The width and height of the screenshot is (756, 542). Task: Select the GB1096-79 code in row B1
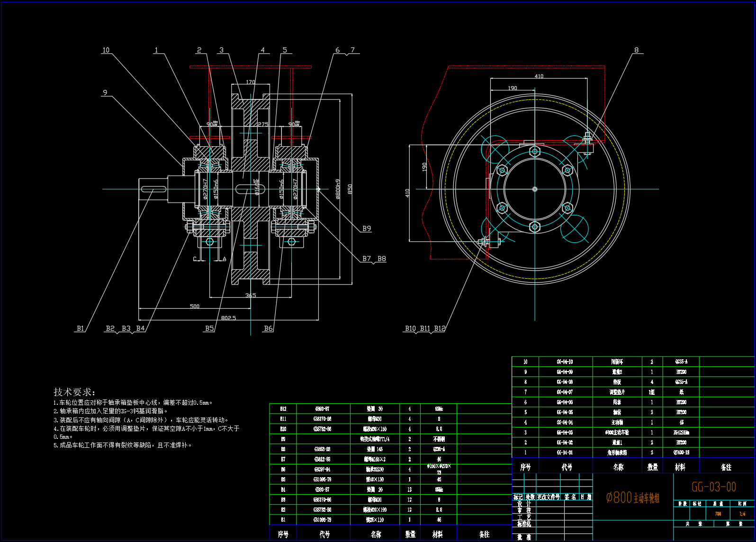click(x=323, y=520)
